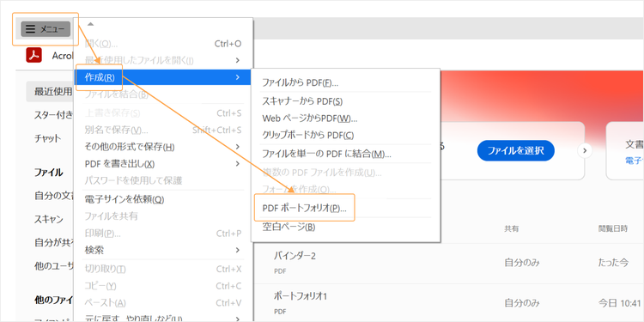Viewport: 644px width, 322px height.
Task: Click 今日 10:41 timestamp of ポートフォリオ1
Action: pyautogui.click(x=620, y=303)
